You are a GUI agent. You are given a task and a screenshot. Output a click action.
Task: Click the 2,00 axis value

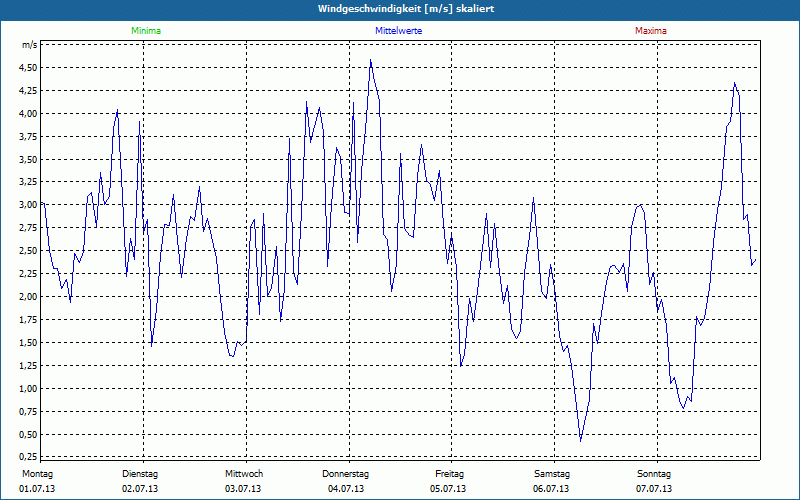point(29,297)
